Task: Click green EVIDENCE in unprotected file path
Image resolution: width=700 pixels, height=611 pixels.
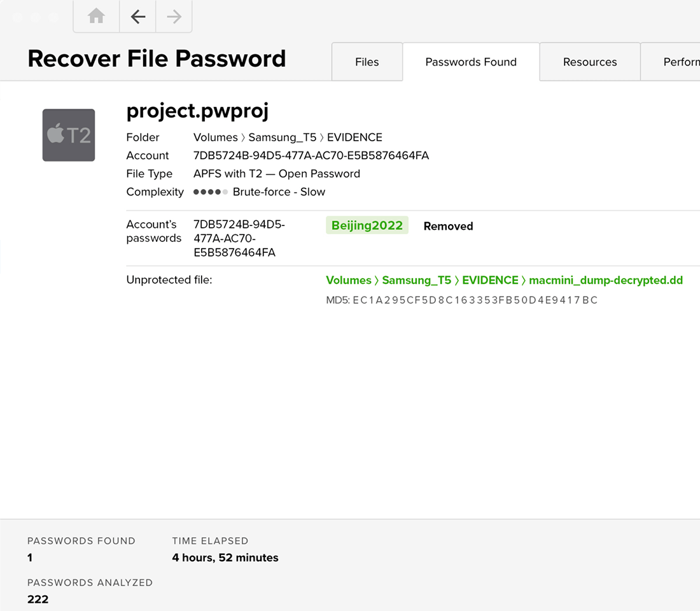Action: click(490, 281)
